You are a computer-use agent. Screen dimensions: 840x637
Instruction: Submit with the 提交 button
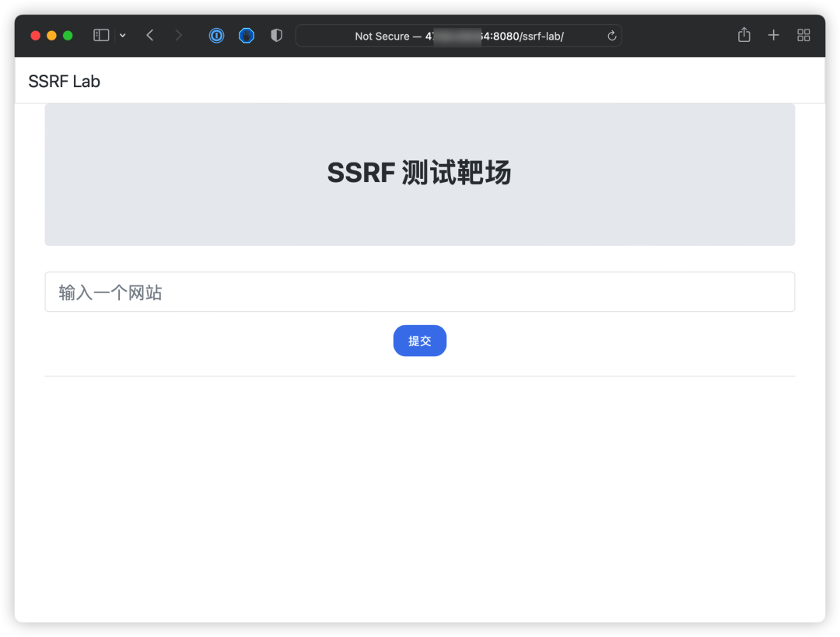[420, 341]
